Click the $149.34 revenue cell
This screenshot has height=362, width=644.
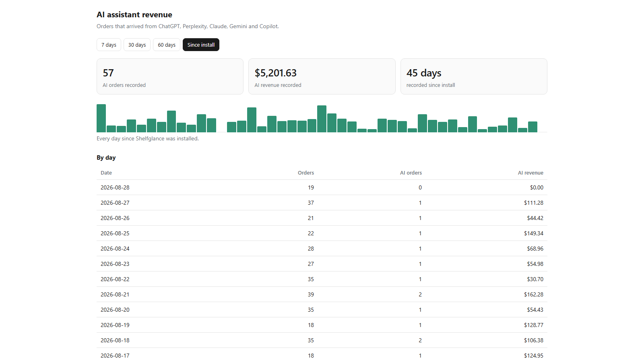point(534,233)
